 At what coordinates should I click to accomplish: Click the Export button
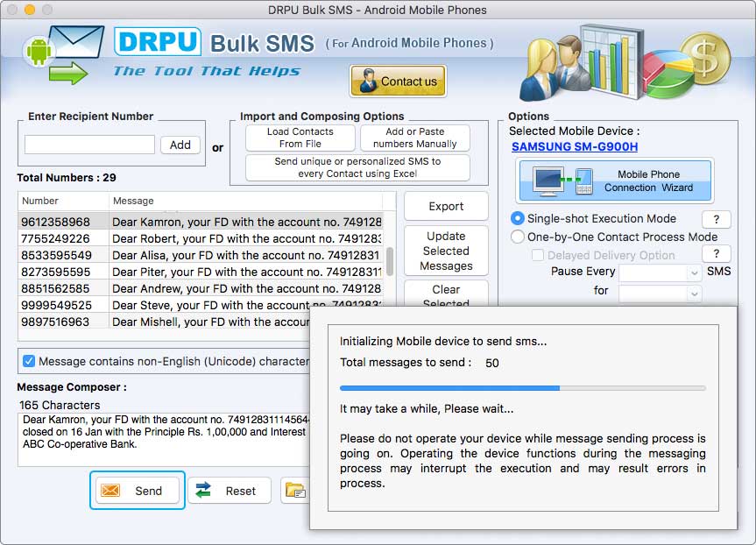446,207
